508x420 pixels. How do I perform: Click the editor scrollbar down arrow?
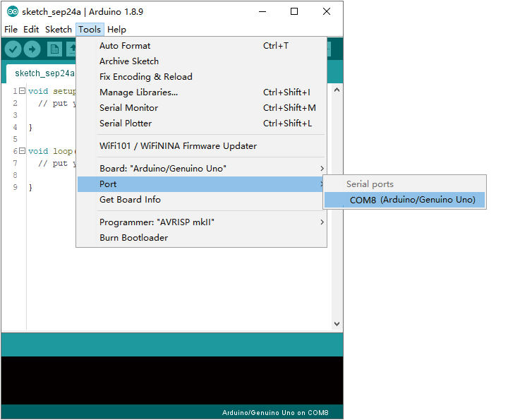click(x=337, y=324)
